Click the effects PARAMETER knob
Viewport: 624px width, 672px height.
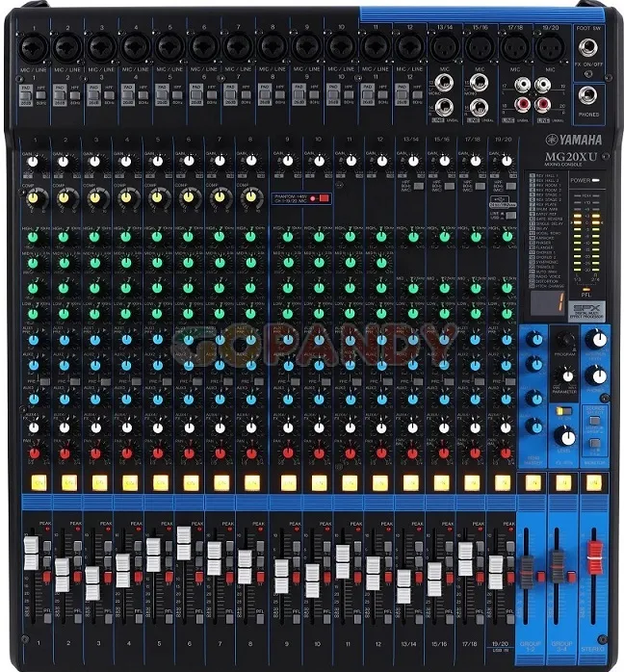pyautogui.click(x=567, y=376)
